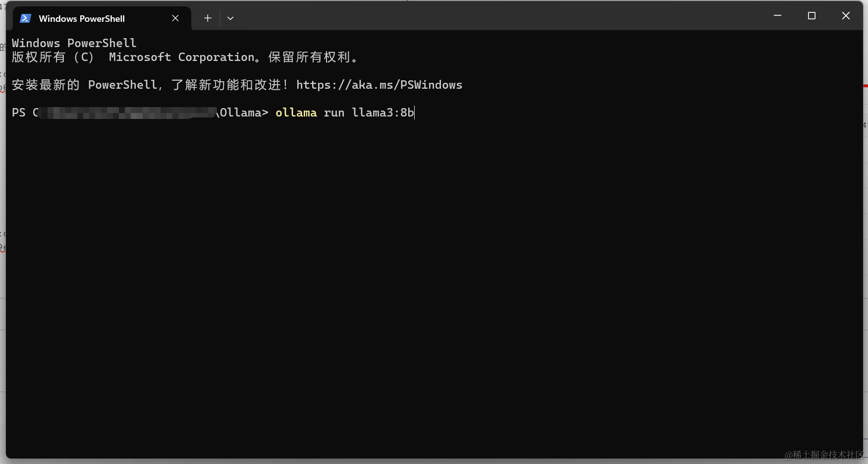Open a new tab with plus icon

tap(208, 18)
